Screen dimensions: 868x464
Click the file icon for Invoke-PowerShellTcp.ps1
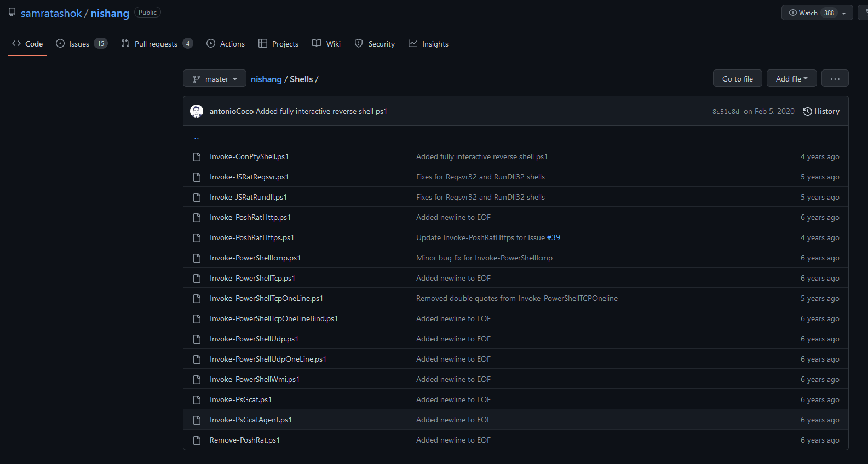tap(197, 279)
